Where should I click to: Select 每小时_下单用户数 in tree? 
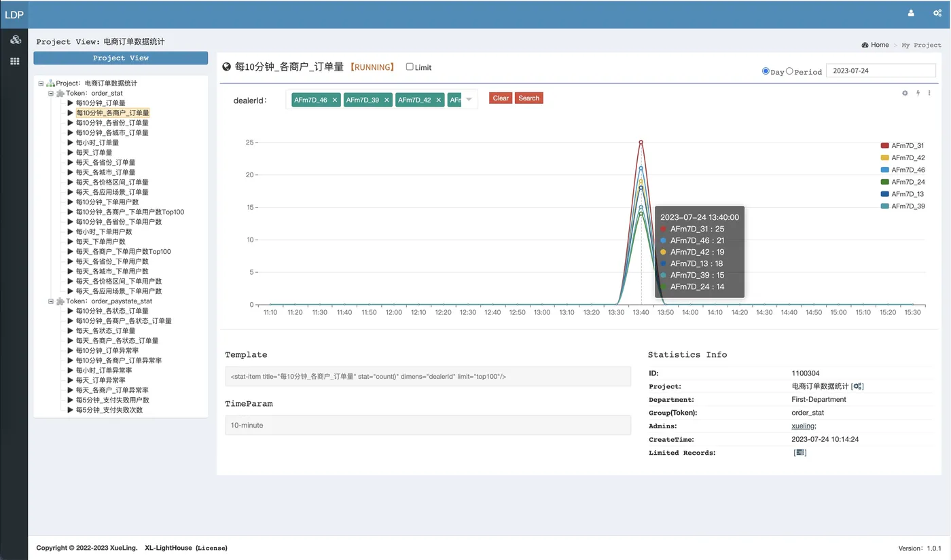[104, 232]
